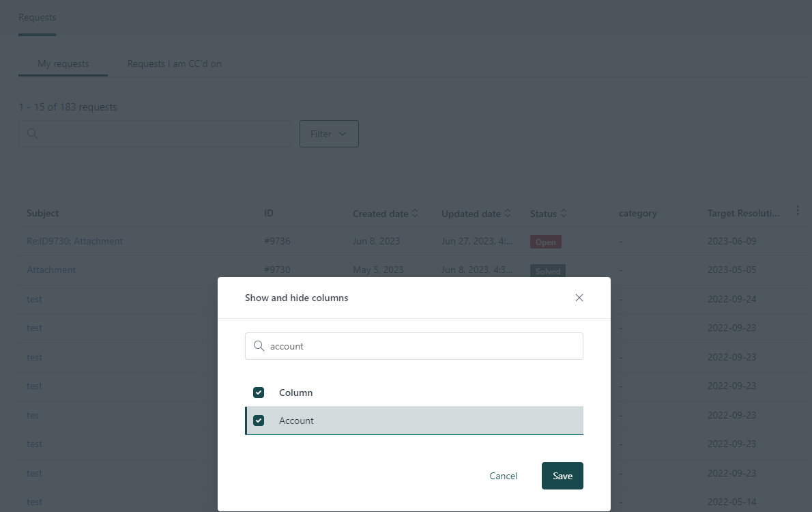812x512 pixels.
Task: Close the Show and hide columns dialog
Action: click(x=579, y=298)
